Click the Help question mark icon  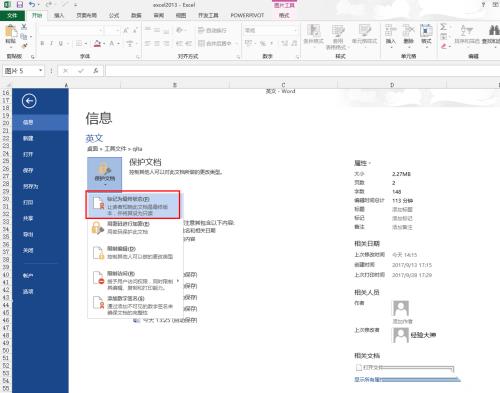click(483, 4)
